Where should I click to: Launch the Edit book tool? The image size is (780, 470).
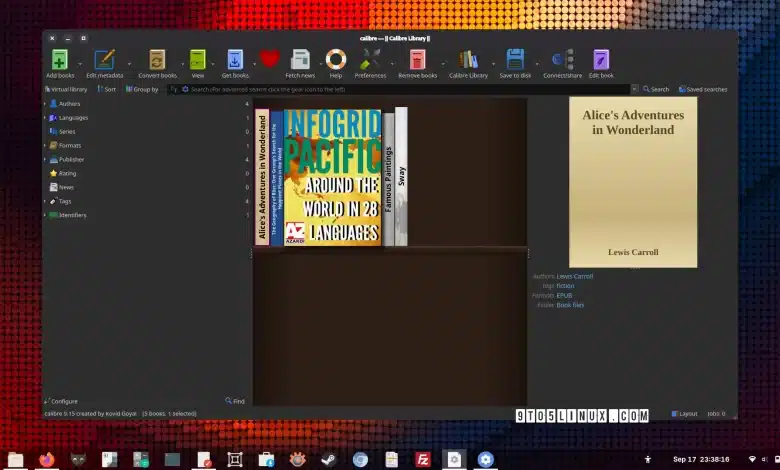[601, 60]
